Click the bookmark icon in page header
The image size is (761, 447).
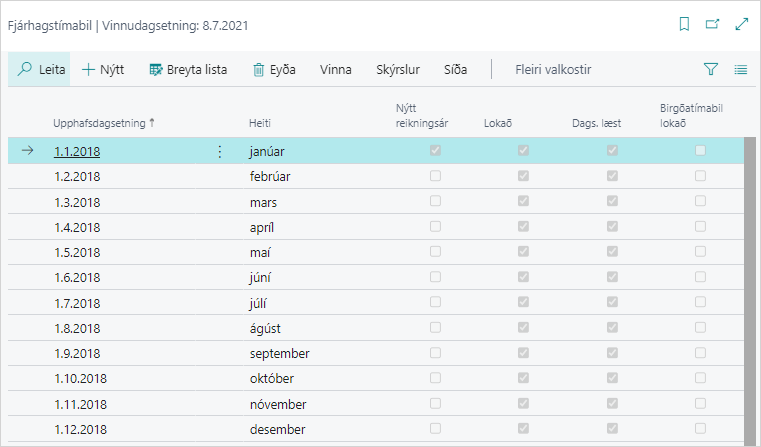(x=684, y=24)
